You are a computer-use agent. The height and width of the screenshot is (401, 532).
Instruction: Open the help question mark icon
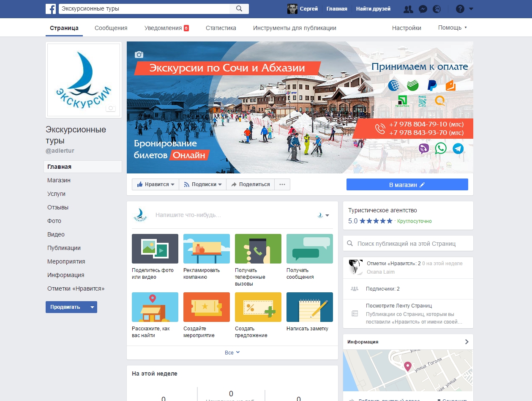point(460,9)
